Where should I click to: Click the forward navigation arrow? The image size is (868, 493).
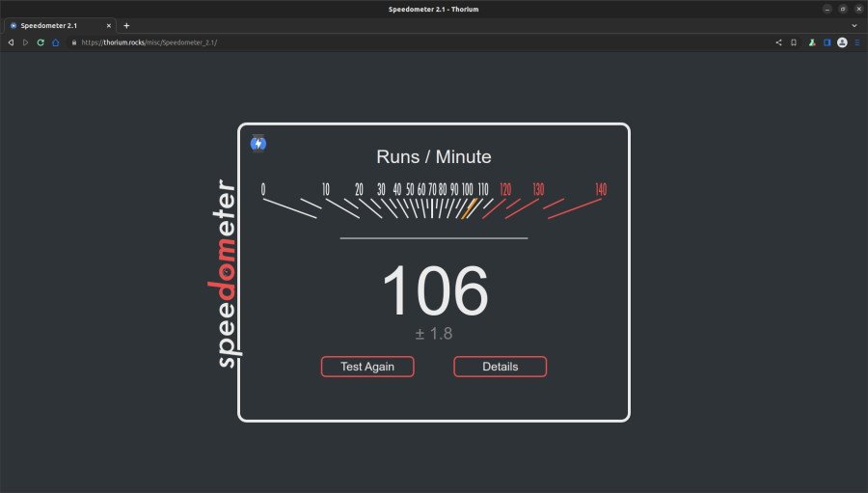pos(25,42)
